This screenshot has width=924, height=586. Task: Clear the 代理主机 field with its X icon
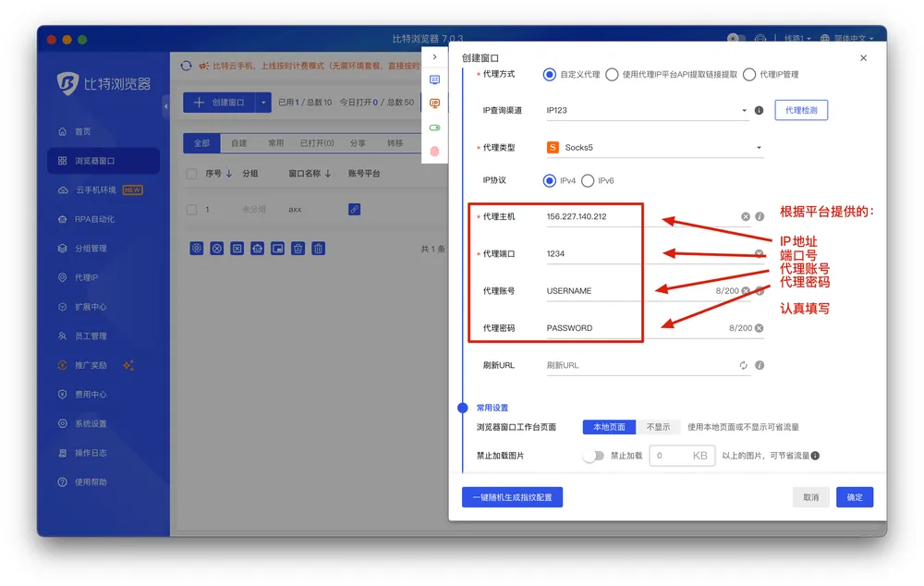coord(745,217)
